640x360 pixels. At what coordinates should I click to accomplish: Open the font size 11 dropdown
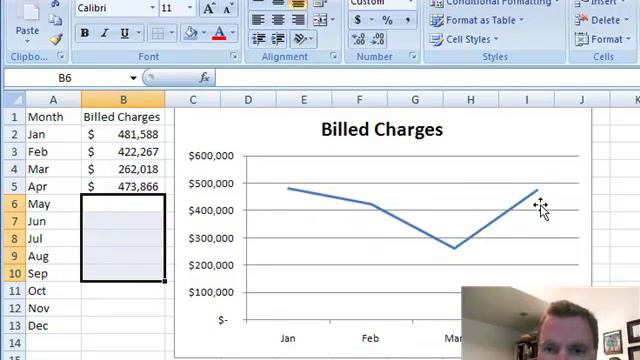[190, 8]
